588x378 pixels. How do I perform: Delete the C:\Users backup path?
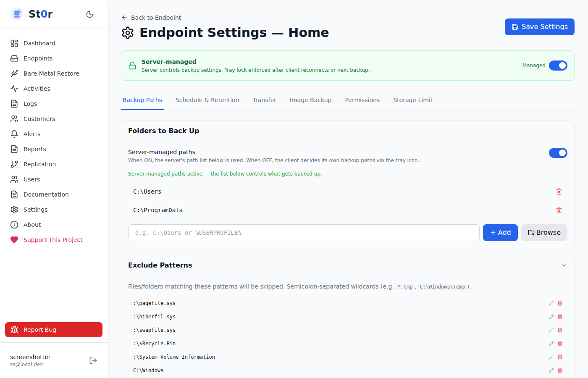click(559, 192)
